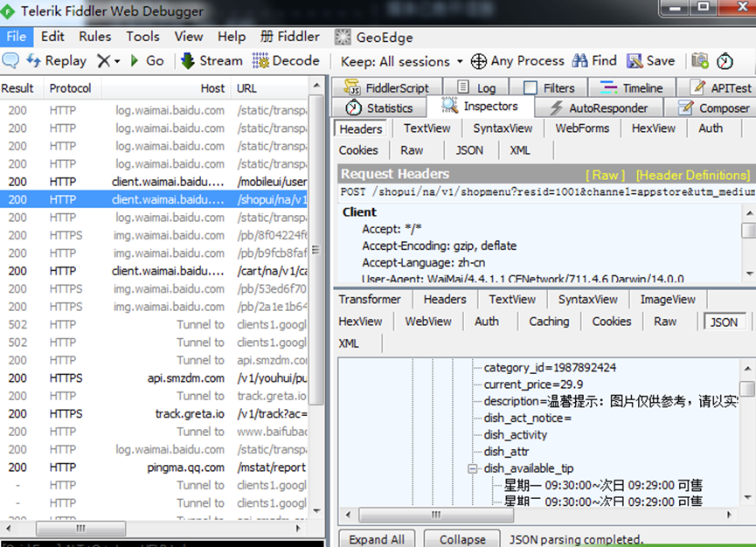Viewport: 756px width, 547px height.
Task: Select request Cookies tab
Action: tap(358, 150)
